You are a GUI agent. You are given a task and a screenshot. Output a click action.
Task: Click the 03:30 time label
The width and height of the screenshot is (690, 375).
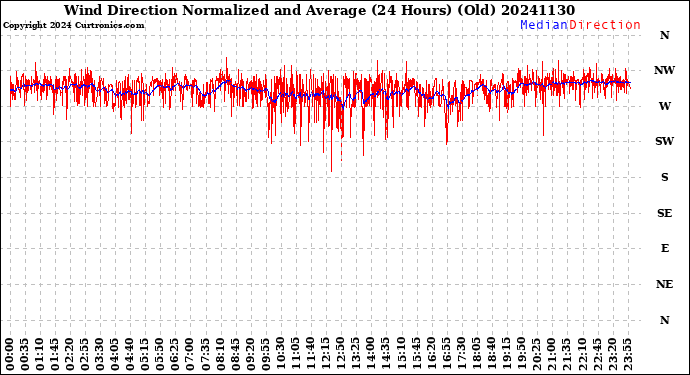[100, 354]
